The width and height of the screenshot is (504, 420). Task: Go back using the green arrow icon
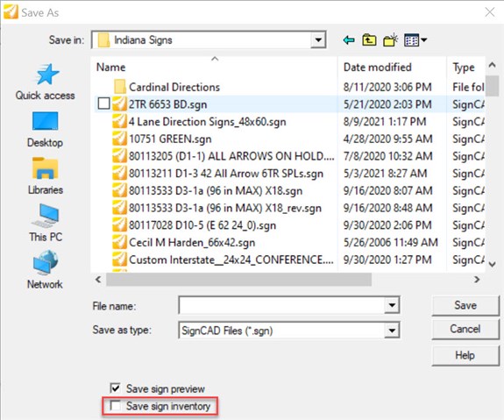coord(349,40)
